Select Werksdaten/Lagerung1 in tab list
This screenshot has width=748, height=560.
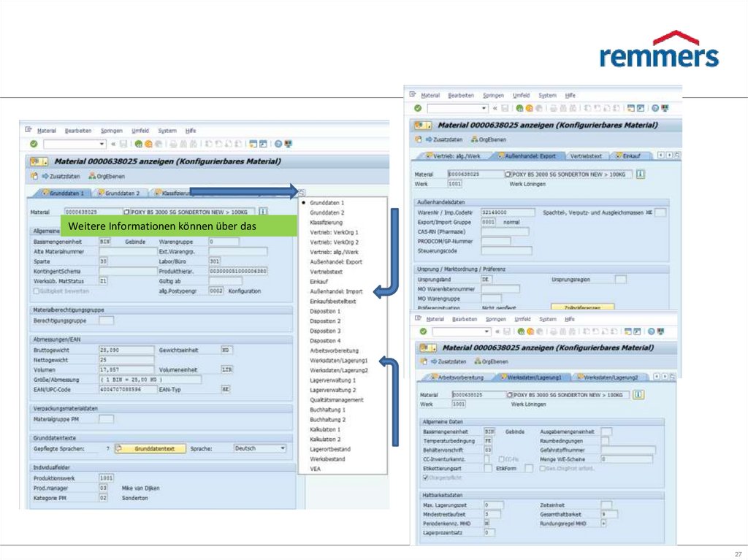click(339, 361)
